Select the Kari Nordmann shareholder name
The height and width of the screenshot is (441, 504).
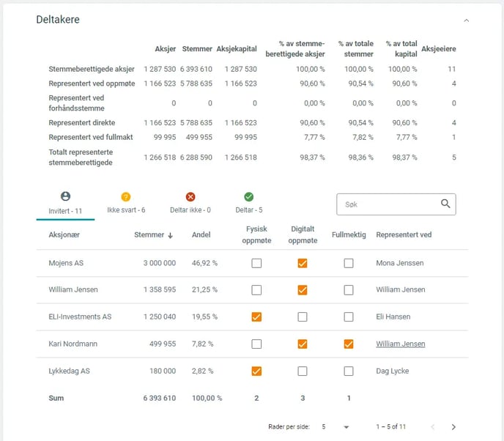point(73,344)
